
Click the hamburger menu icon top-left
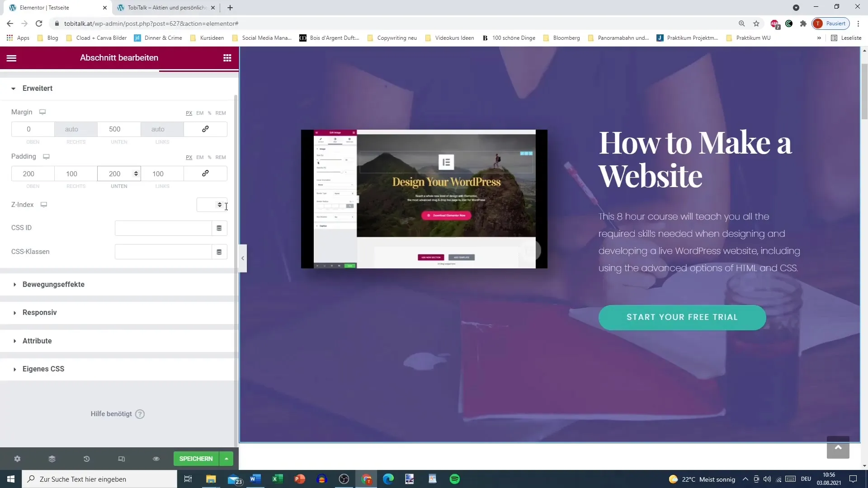pyautogui.click(x=11, y=57)
